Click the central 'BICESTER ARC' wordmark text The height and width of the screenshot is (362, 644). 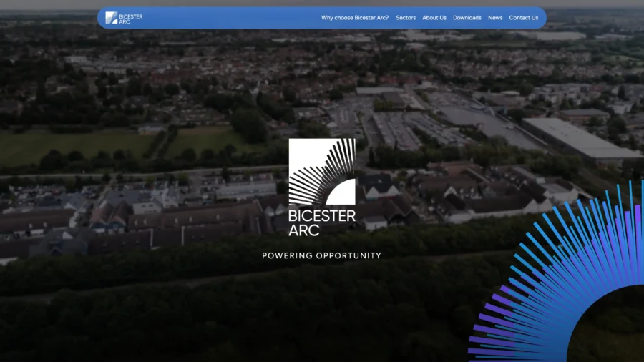[x=322, y=223]
